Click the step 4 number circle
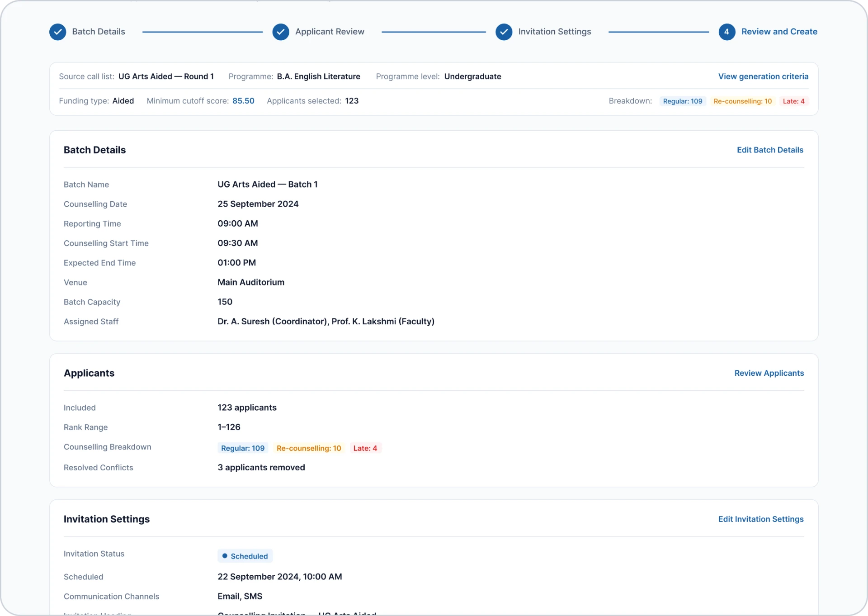This screenshot has height=616, width=868. (726, 32)
